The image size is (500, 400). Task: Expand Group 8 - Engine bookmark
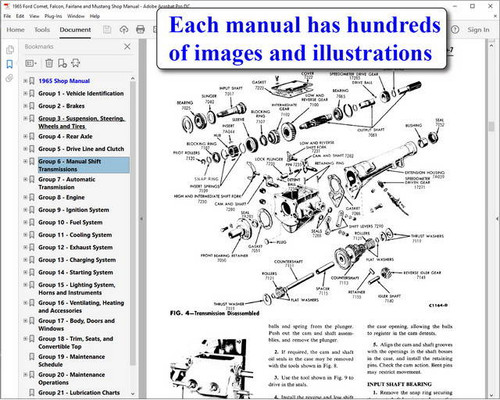pyautogui.click(x=25, y=197)
